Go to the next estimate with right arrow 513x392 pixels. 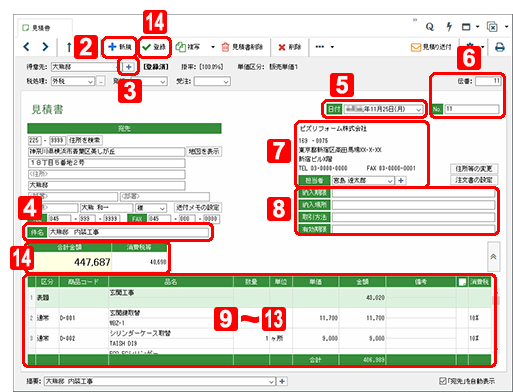click(x=45, y=47)
